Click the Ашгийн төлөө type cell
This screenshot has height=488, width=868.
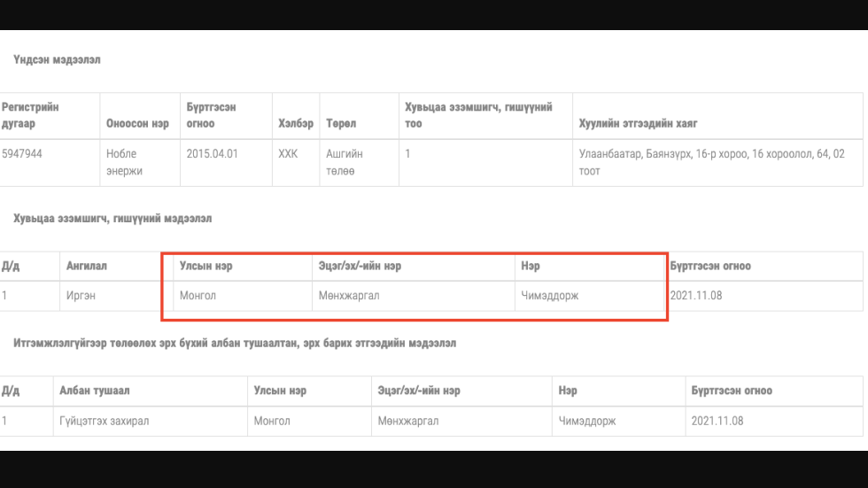pyautogui.click(x=345, y=161)
